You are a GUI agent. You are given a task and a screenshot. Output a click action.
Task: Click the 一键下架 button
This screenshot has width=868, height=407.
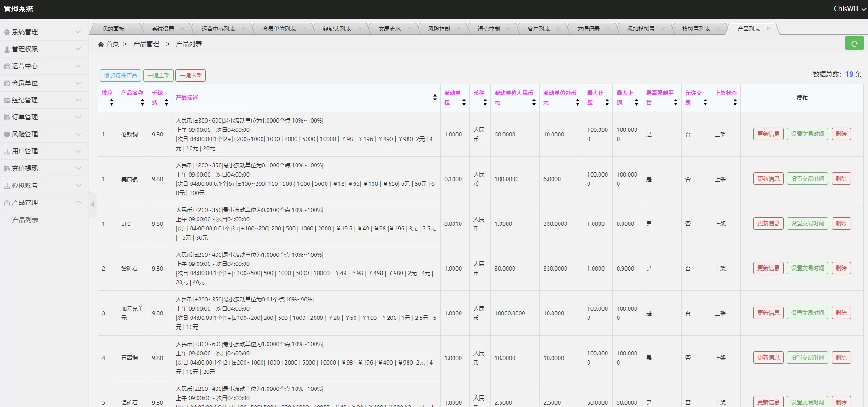click(x=191, y=76)
